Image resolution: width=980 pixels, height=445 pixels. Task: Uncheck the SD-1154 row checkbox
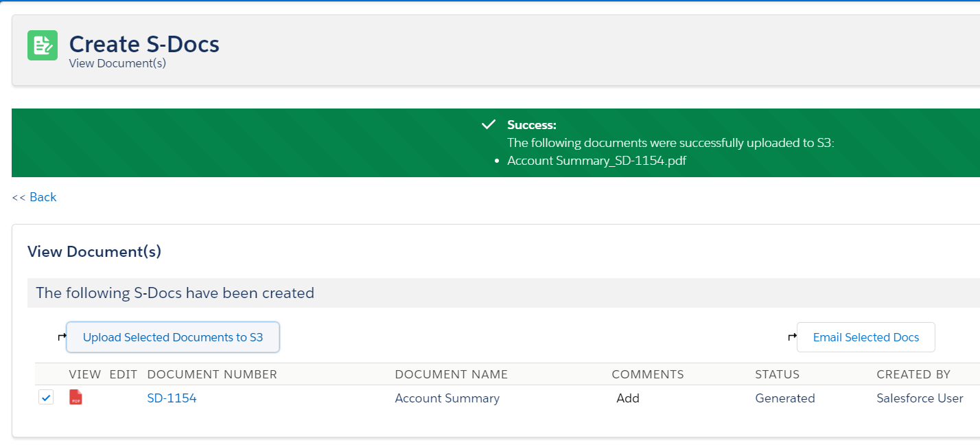tap(46, 397)
